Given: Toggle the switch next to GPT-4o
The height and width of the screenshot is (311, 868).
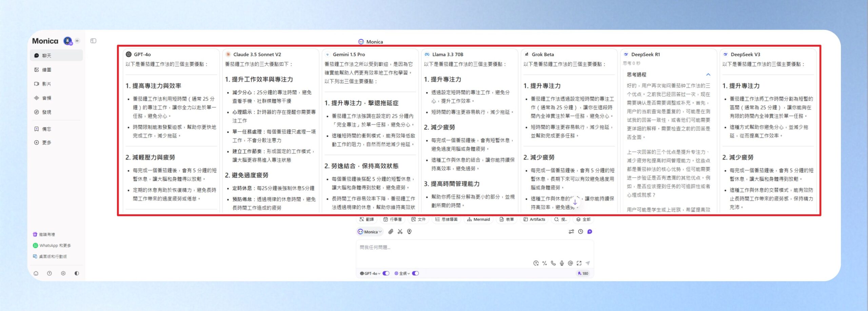Looking at the screenshot, I should pos(386,273).
